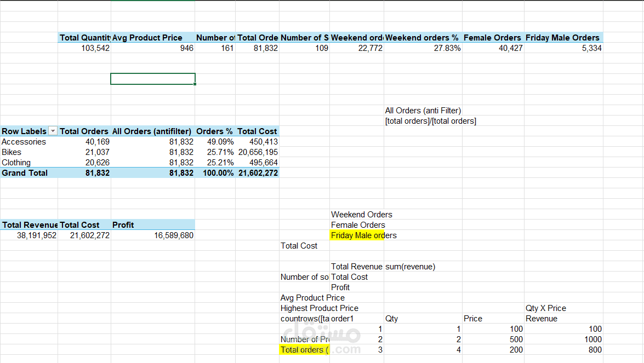The height and width of the screenshot is (363, 644).
Task: Select the 27.83% weekend orders value
Action: tap(423, 48)
